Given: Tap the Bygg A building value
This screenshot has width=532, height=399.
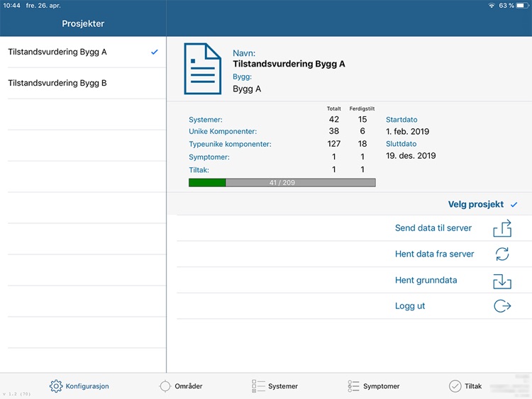Looking at the screenshot, I should point(247,89).
